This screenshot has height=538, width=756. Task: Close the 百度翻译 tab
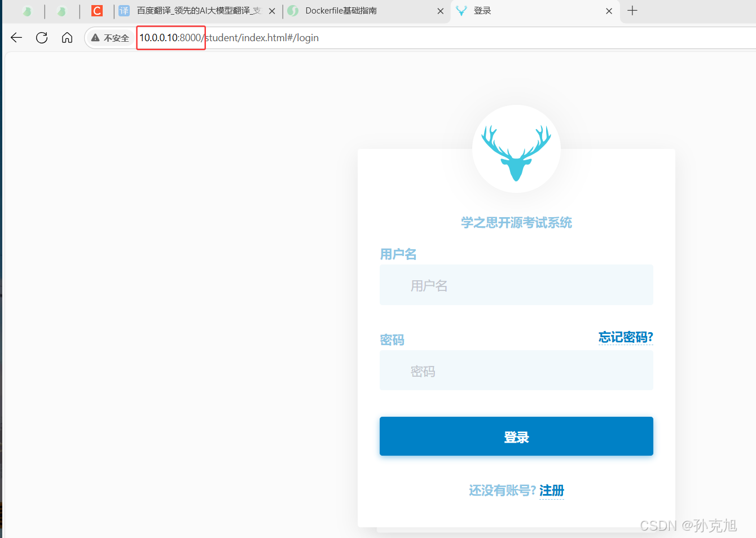pyautogui.click(x=272, y=11)
